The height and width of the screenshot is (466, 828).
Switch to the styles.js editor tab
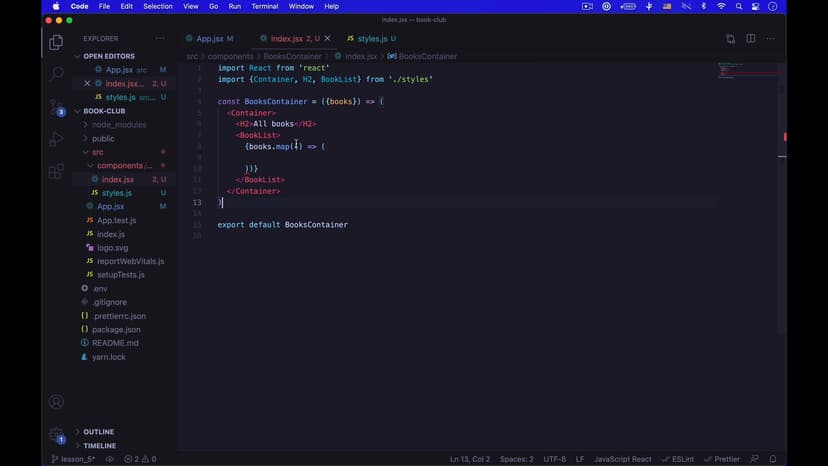371,39
